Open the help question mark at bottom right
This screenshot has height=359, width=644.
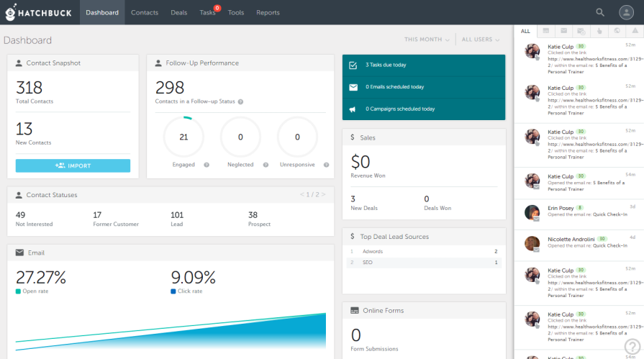[631, 346]
